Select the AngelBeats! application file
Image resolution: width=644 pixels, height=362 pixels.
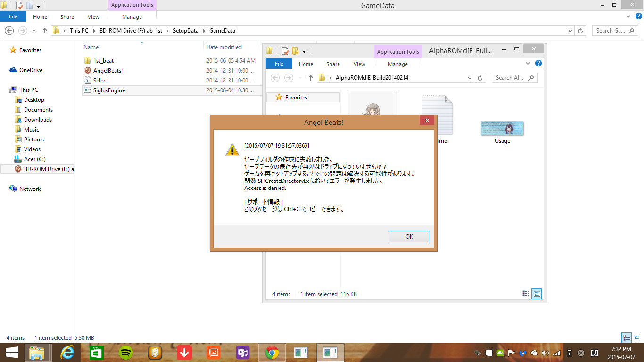[107, 70]
